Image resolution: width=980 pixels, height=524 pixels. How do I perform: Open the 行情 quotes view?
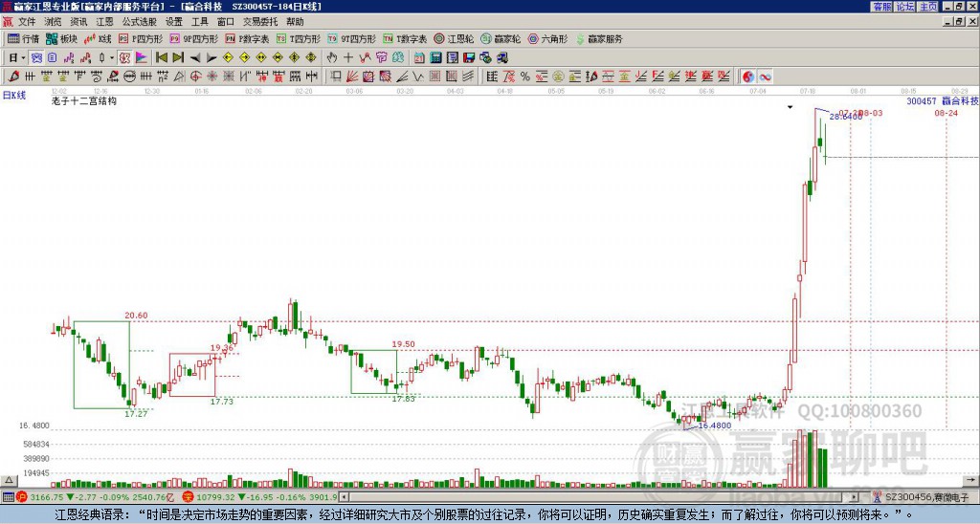click(23, 38)
